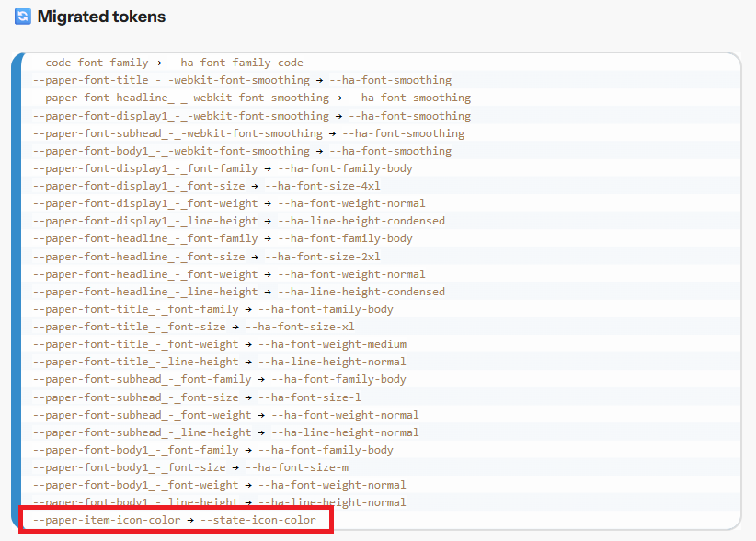The height and width of the screenshot is (541, 756).
Task: Click the --paper-font-headline_-_line-height token
Action: coord(145,292)
